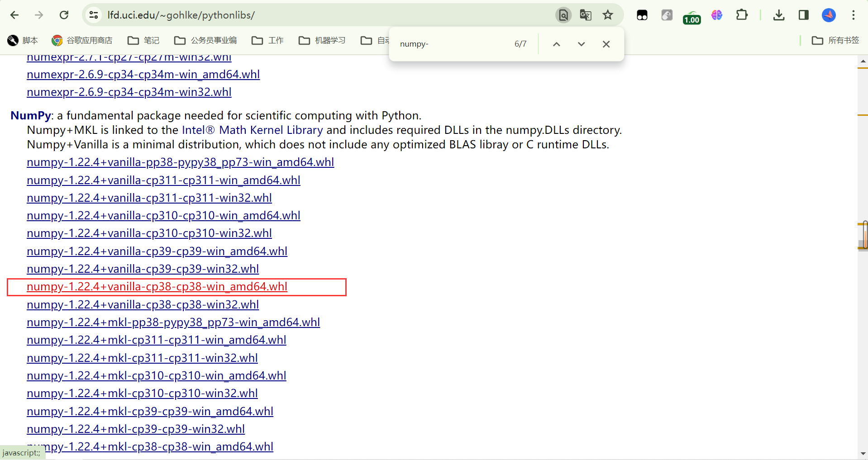Click the page scrollbar down arrow
This screenshot has width=868, height=460.
pyautogui.click(x=863, y=454)
